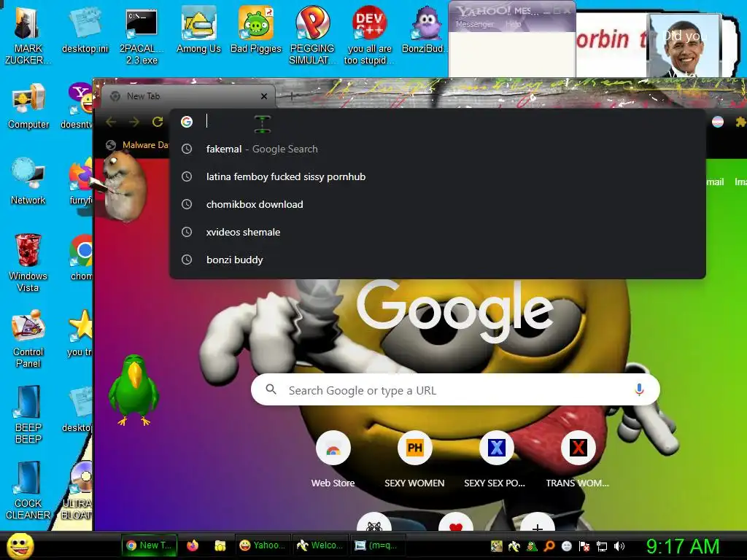Select the 'bonzi buddy' history suggestion
The height and width of the screenshot is (560, 747).
click(x=438, y=260)
